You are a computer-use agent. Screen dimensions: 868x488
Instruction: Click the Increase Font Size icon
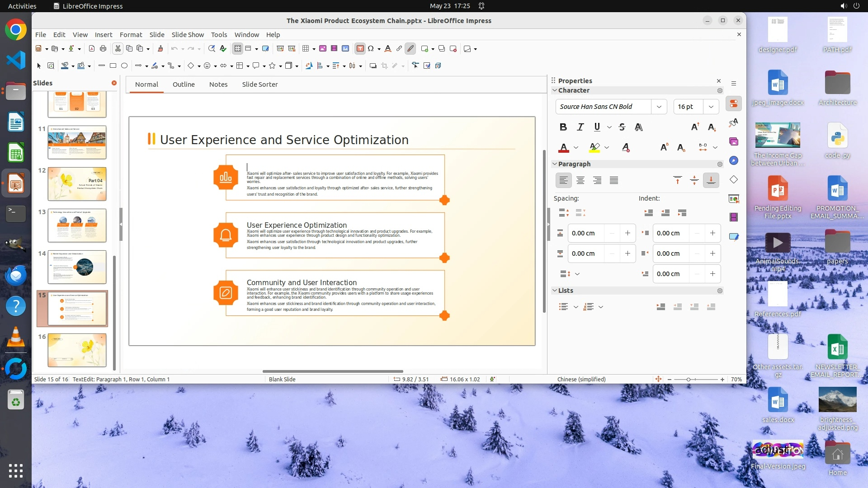695,127
